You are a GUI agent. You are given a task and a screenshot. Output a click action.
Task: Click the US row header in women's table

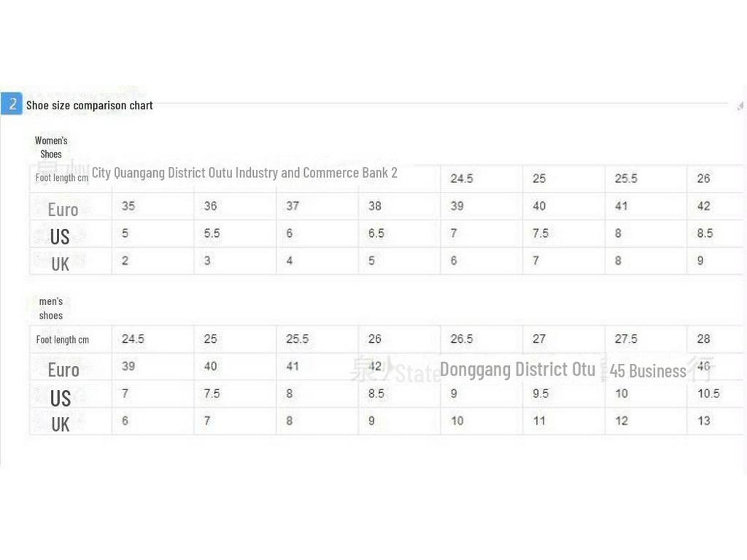60,237
